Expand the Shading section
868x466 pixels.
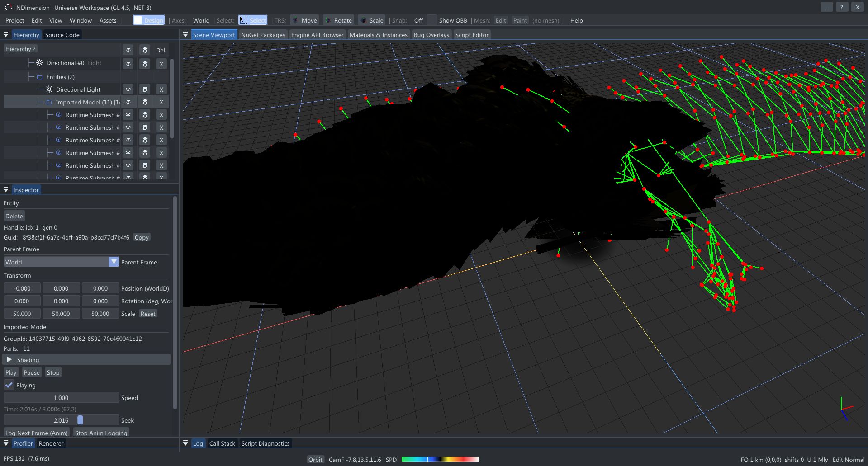point(9,359)
